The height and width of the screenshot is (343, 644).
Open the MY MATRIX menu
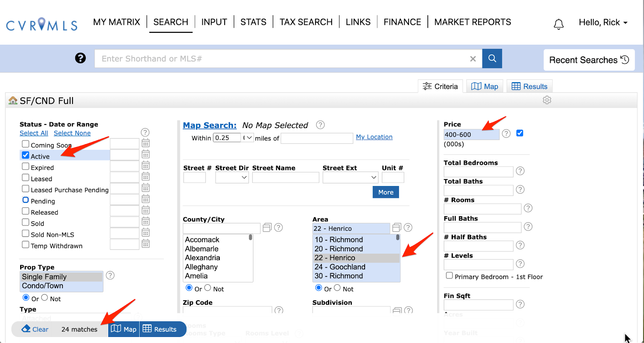pos(117,22)
